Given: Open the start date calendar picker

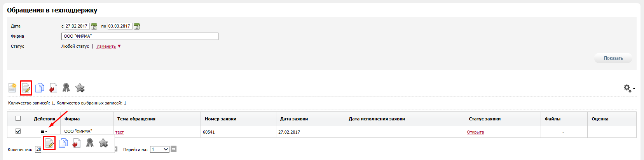Looking at the screenshot, I should [x=94, y=26].
